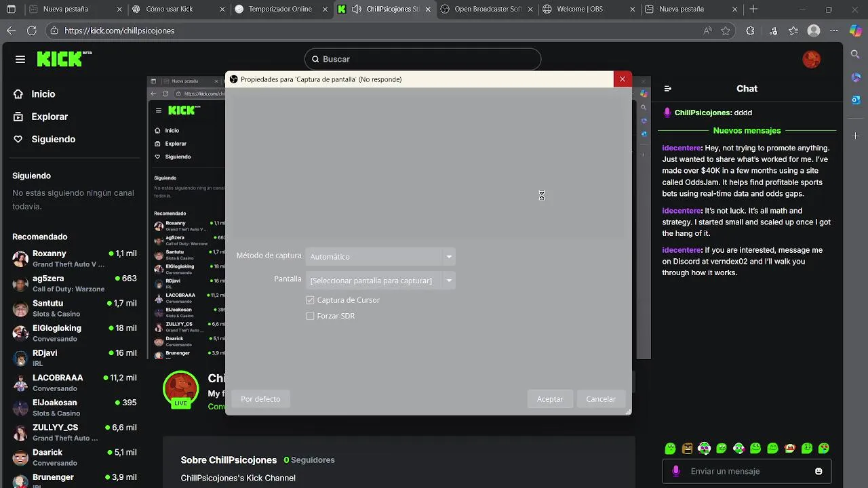Screen dimensions: 868x488
Task: Switch to first Nueva pestaña tab
Action: 75,9
